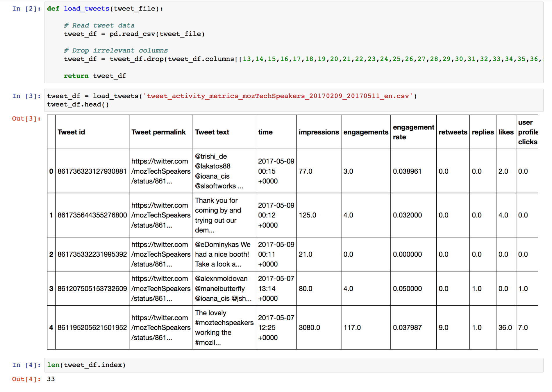Click row index 2 in the table
Image resolution: width=552 pixels, height=392 pixels.
click(x=51, y=254)
